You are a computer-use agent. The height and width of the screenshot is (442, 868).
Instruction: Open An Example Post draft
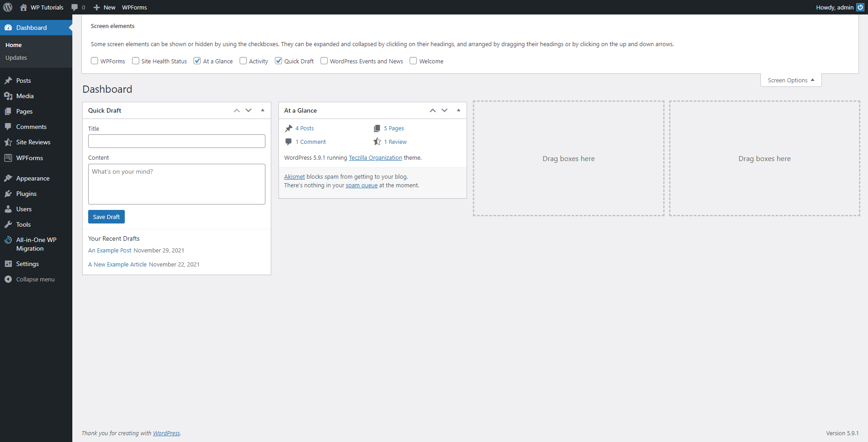(110, 250)
